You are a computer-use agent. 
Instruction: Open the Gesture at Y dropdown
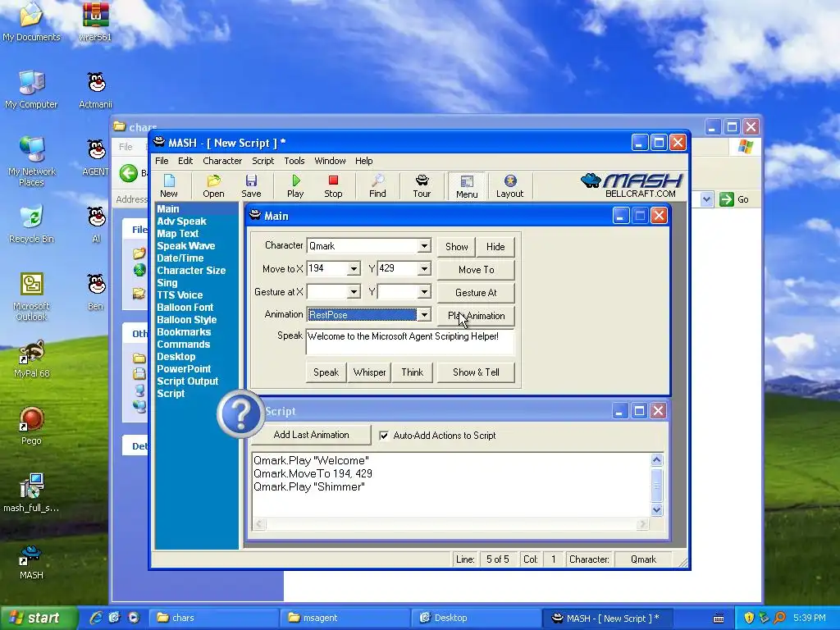[424, 292]
